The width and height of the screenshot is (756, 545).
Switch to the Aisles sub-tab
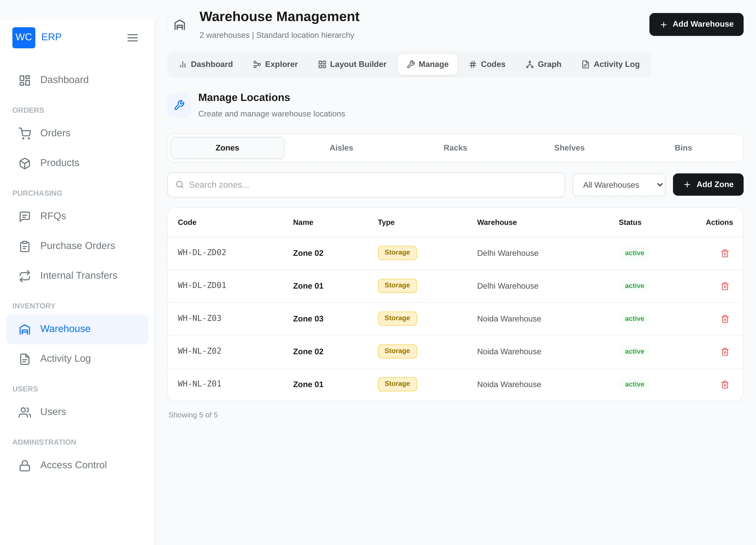pos(341,148)
